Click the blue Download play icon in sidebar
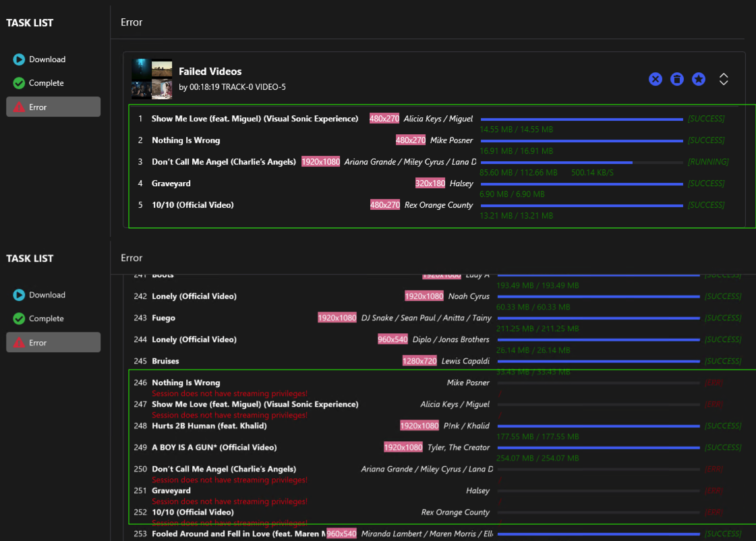Viewport: 756px width, 541px height. tap(19, 59)
